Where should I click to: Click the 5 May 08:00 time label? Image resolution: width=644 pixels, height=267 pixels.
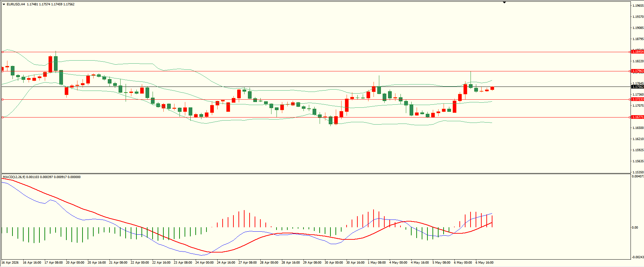pos(442,263)
